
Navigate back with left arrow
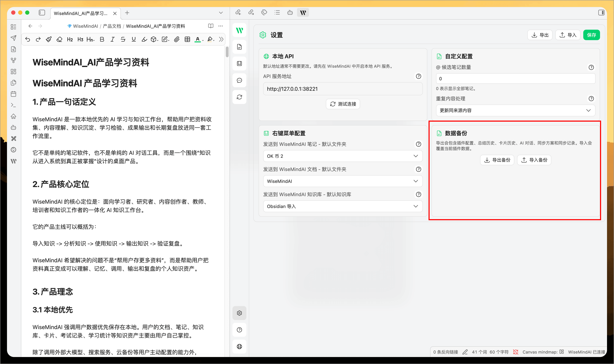30,26
